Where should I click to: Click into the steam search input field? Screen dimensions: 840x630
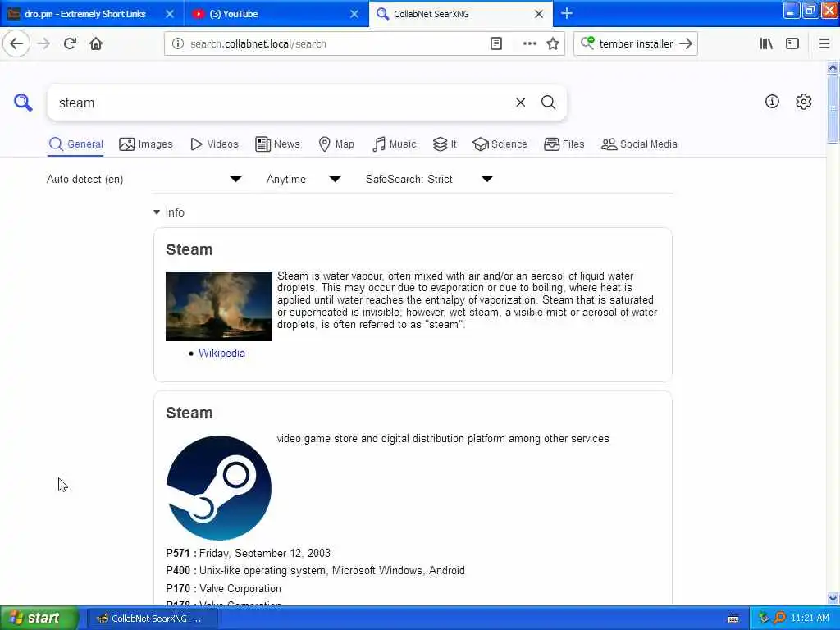(284, 103)
